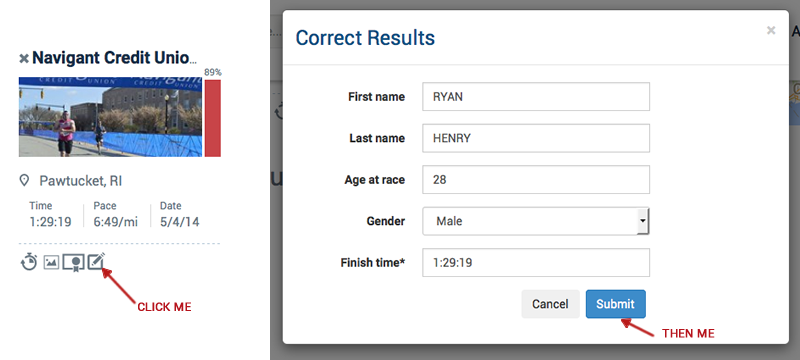The image size is (800, 360).
Task: Focus the Finish time field
Action: [x=536, y=263]
